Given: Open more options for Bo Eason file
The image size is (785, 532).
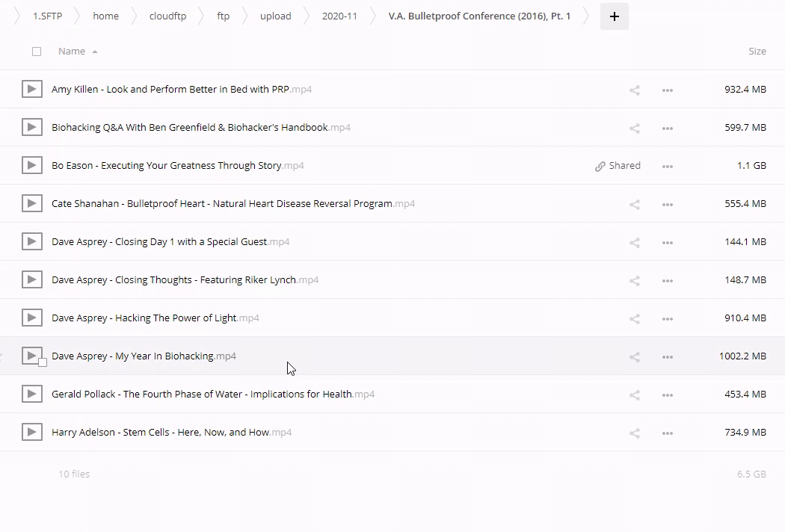Looking at the screenshot, I should click(x=667, y=167).
